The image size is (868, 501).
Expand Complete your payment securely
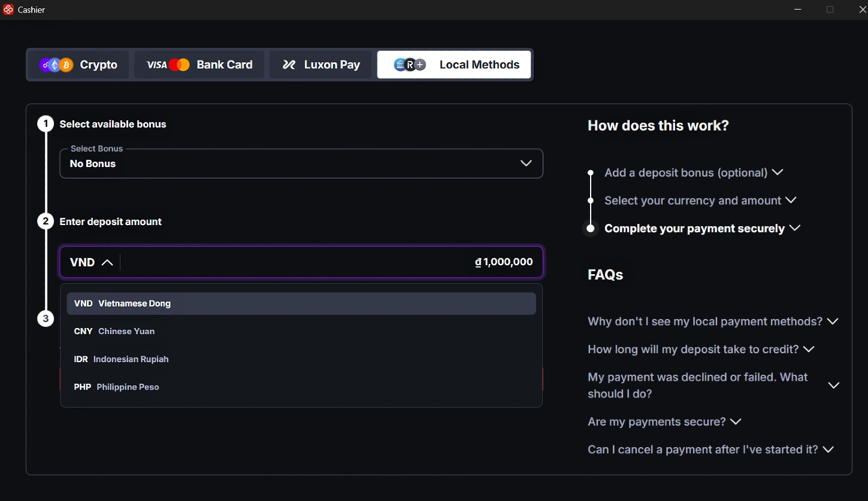tap(702, 228)
